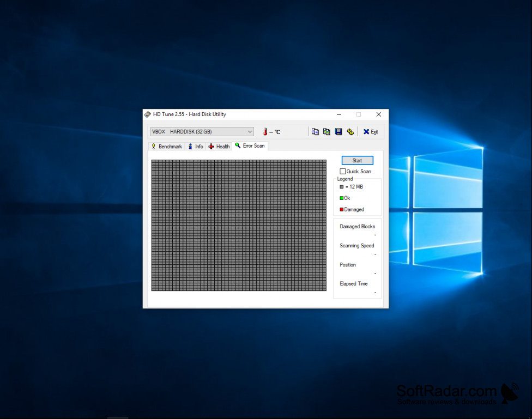Click the Start scan button
The height and width of the screenshot is (419, 532).
point(357,161)
